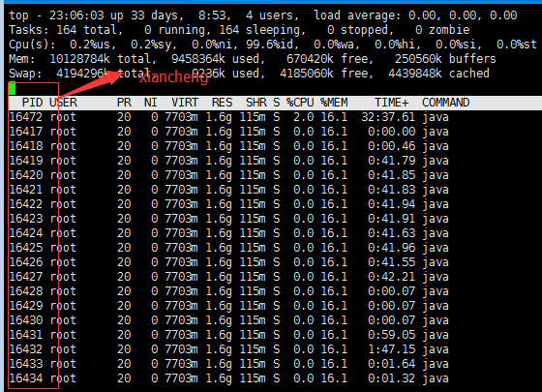
Task: Select PID 16426 in the process list
Action: coord(26,262)
